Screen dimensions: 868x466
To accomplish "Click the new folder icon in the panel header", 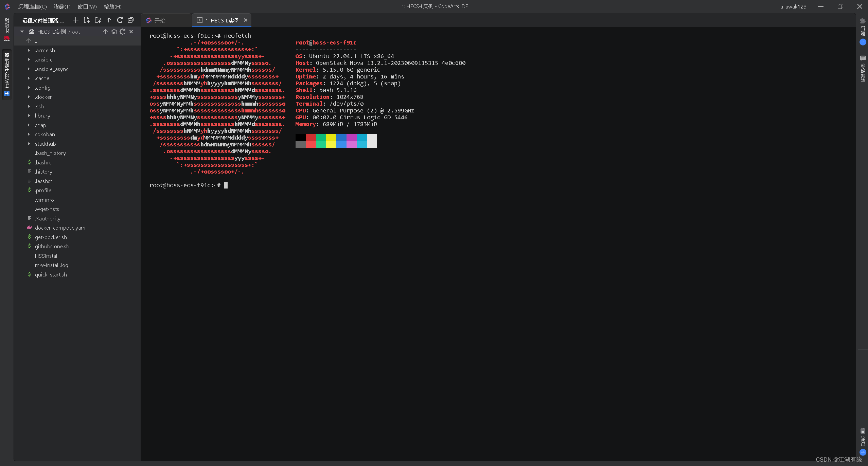I will point(98,20).
